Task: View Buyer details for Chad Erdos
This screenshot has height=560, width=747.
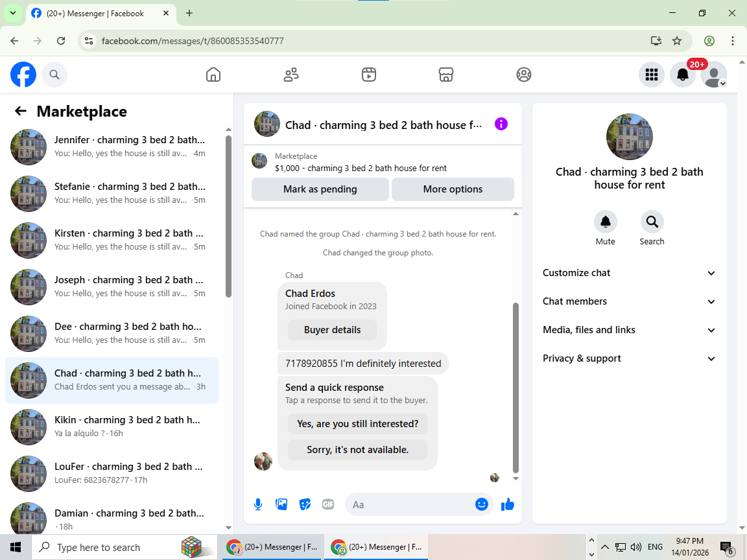Action: [x=332, y=329]
